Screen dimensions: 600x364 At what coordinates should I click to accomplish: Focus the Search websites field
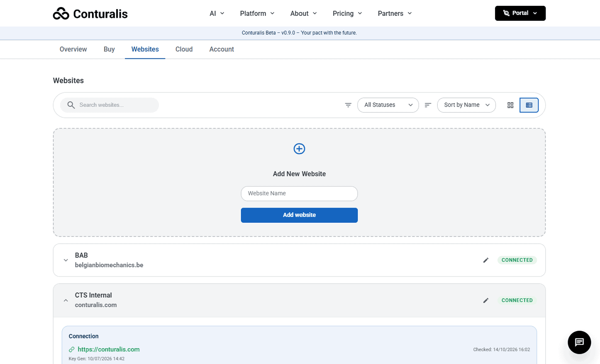click(110, 105)
